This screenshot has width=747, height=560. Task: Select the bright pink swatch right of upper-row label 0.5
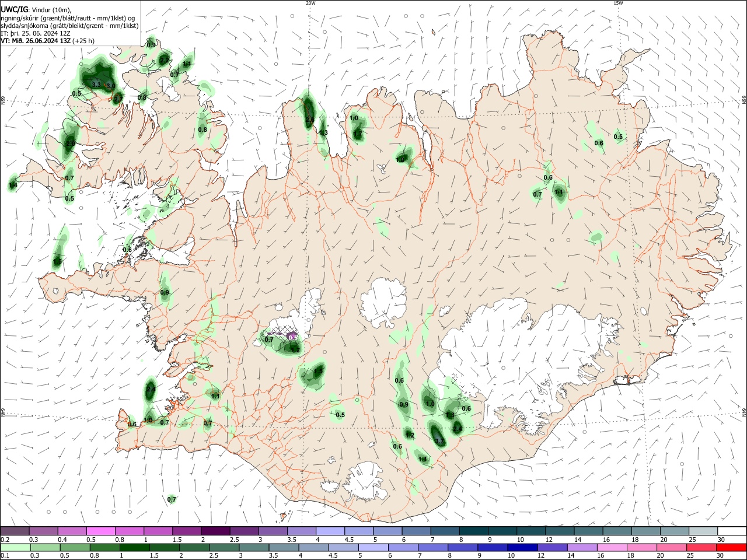[101, 531]
